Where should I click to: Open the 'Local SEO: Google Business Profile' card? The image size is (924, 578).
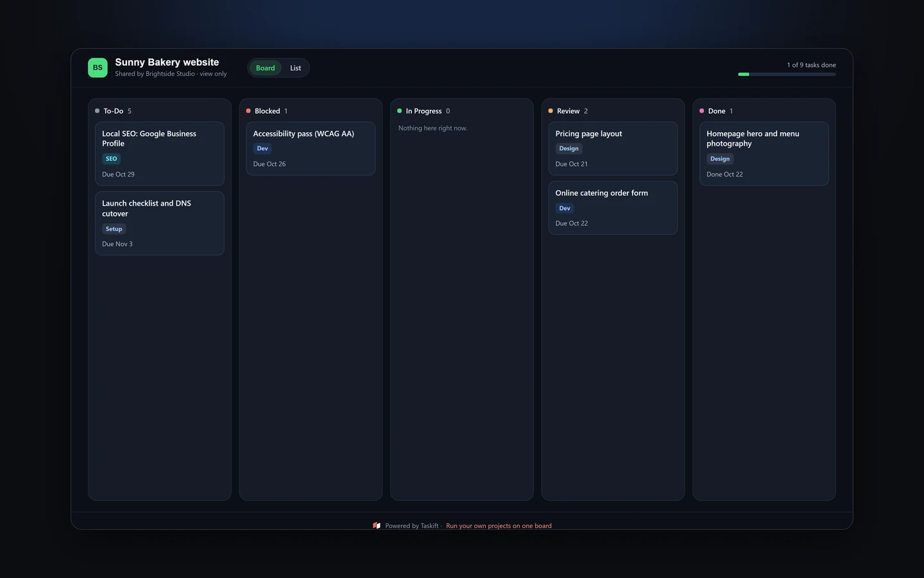160,153
